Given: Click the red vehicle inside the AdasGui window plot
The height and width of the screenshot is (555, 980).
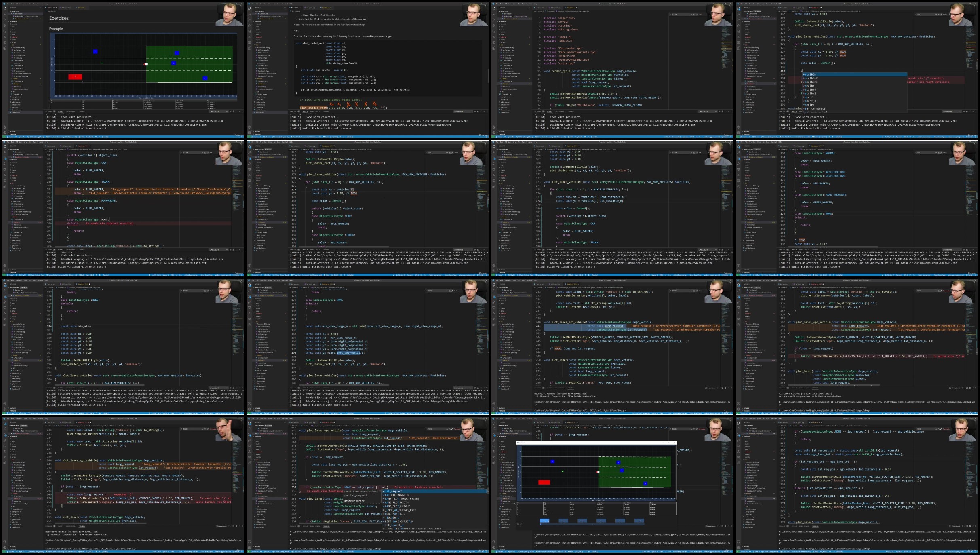Looking at the screenshot, I should (x=544, y=482).
